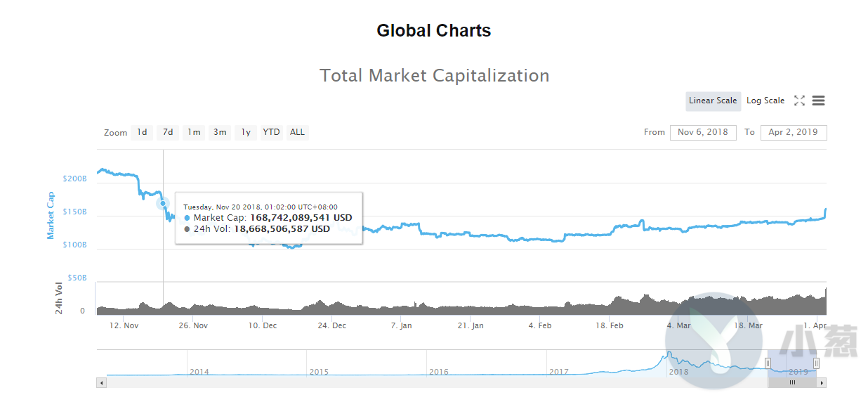Click the highlighted market cap data point
The image size is (868, 395).
pyautogui.click(x=163, y=204)
